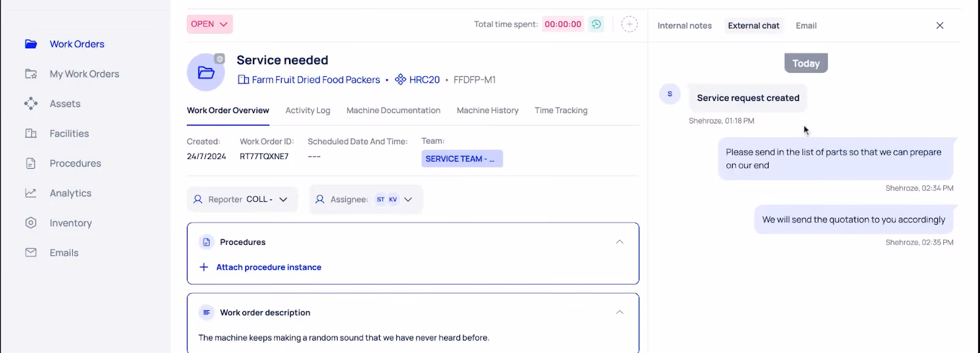The image size is (980, 353).
Task: Click Attach procedure instance
Action: pyautogui.click(x=269, y=267)
